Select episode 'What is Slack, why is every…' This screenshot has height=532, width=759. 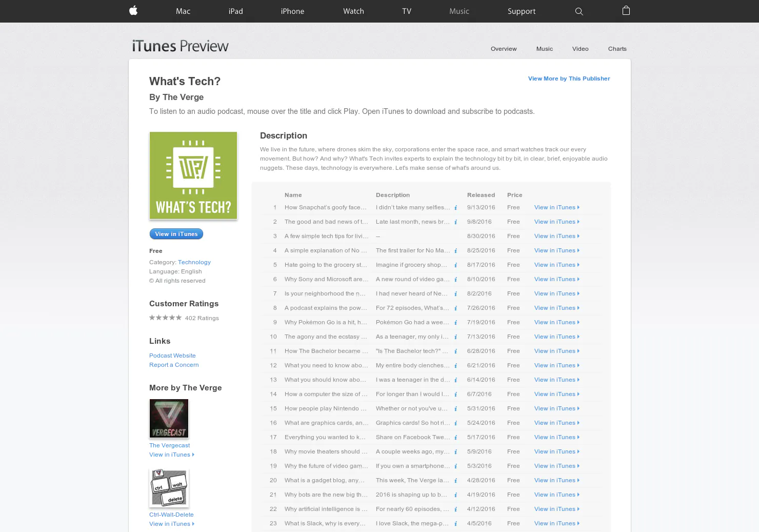(325, 523)
